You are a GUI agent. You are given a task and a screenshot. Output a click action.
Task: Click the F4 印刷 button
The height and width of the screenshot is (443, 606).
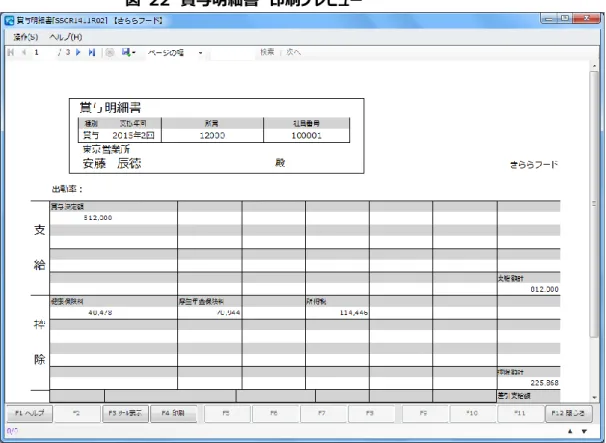tap(173, 413)
